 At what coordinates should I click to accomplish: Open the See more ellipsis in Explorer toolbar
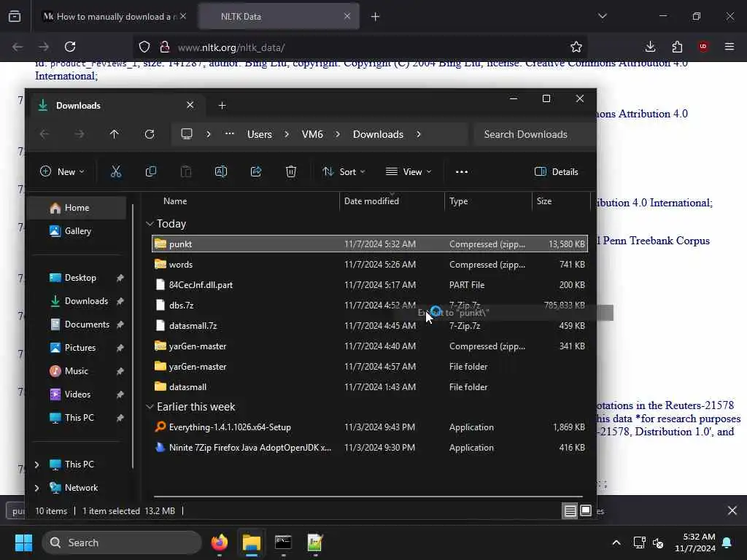click(x=462, y=172)
